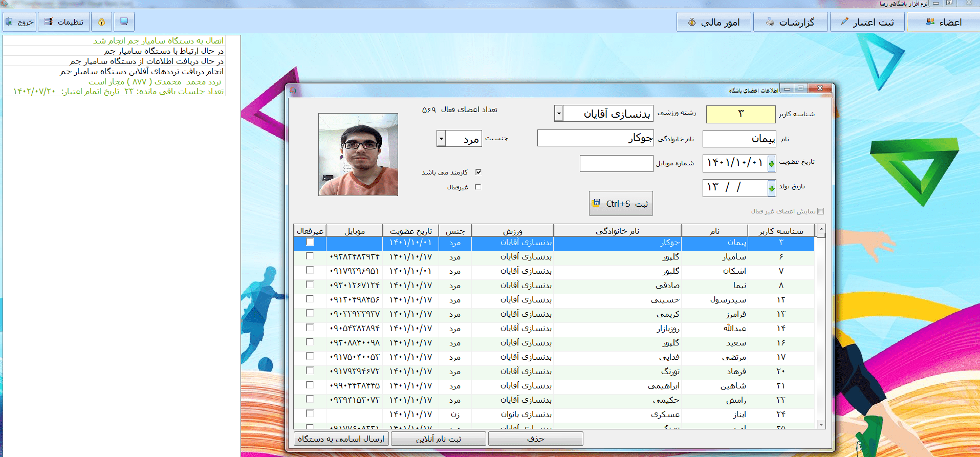Click the ثبت Ctrl+S save button
Screen dimensions: 980x457
[621, 204]
